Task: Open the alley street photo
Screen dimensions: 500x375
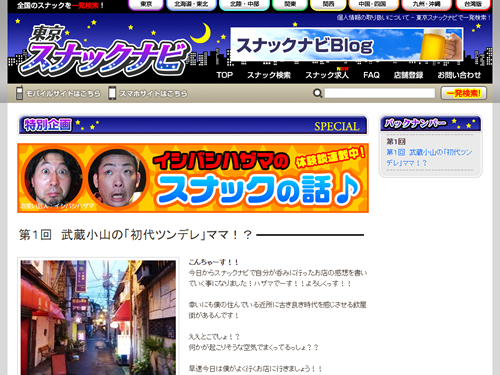Action: coord(98,317)
